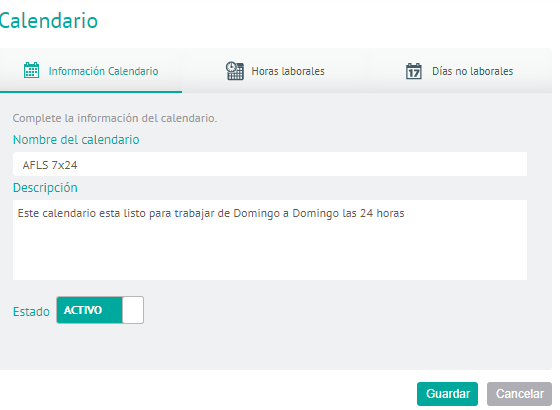Viewport: 560px width, 410px height.
Task: Click the clock-calendar icon for Horas laborales
Action: tap(235, 71)
